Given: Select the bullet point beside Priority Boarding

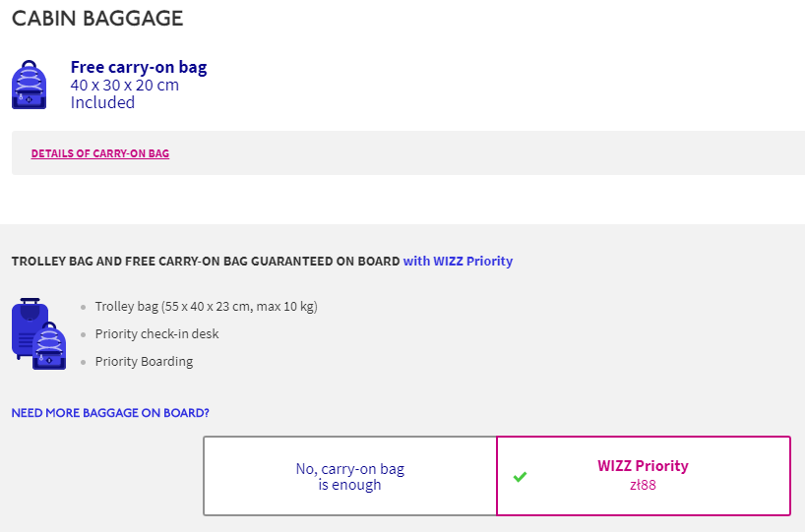Looking at the screenshot, I should pos(84,362).
